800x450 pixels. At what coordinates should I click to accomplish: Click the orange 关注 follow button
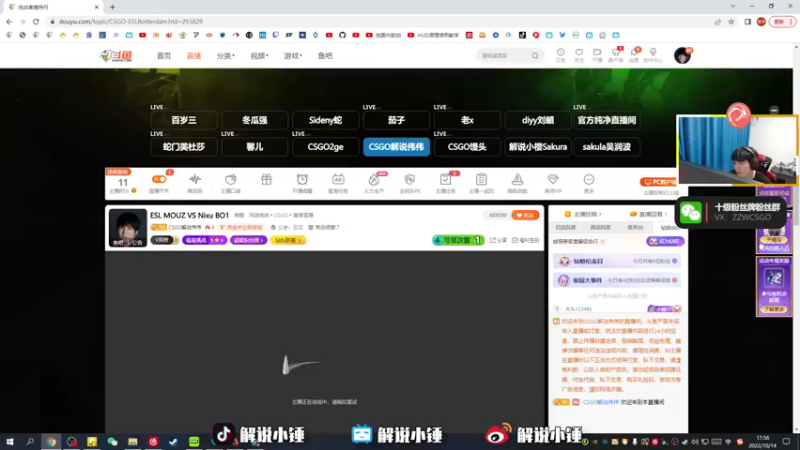[x=525, y=215]
